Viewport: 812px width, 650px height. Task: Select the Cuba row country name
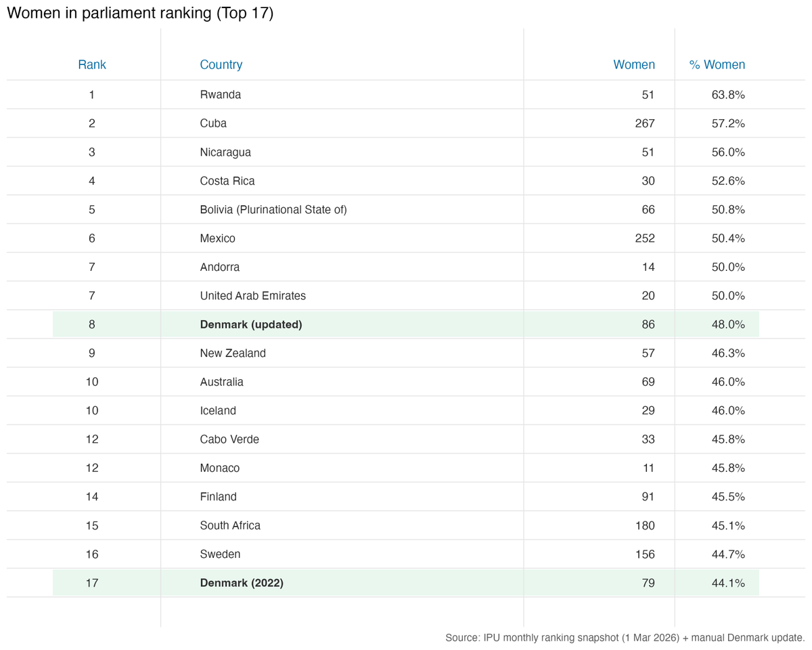[213, 123]
